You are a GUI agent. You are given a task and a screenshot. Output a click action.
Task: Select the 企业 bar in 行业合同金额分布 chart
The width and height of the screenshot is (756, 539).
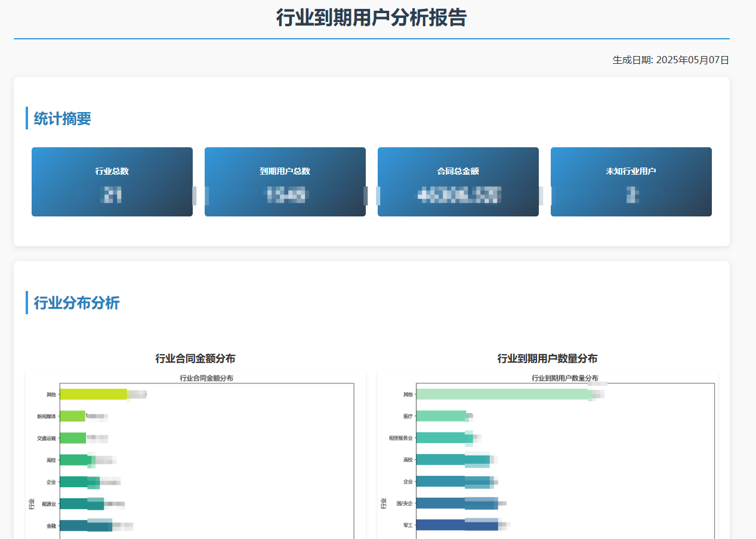click(80, 482)
